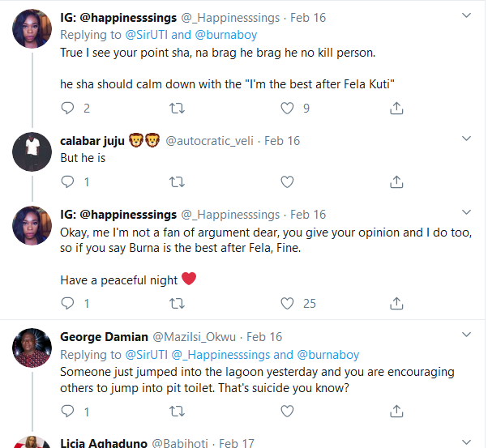
Task: Open @burnaboy link in George Damian's reply
Action: click(x=327, y=355)
